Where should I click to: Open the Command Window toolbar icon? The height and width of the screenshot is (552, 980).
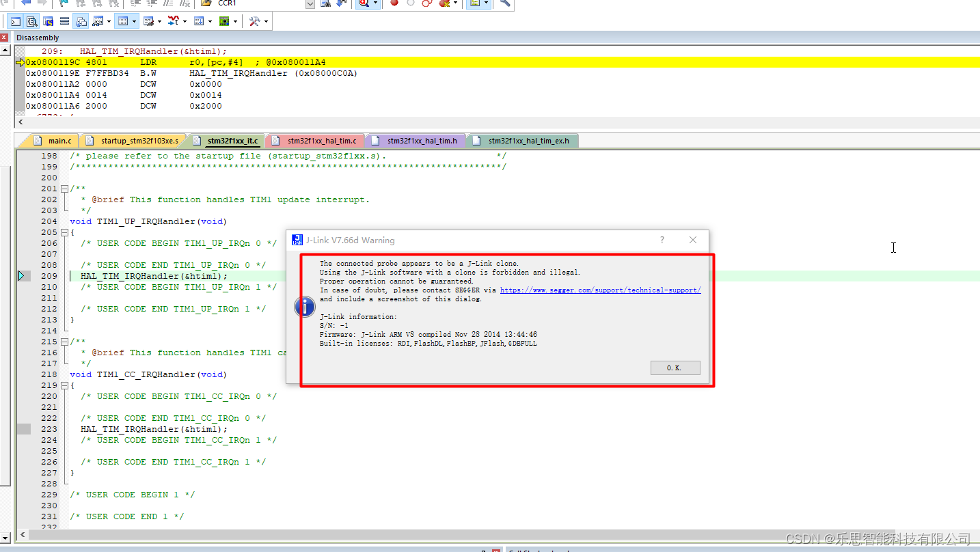click(x=16, y=22)
